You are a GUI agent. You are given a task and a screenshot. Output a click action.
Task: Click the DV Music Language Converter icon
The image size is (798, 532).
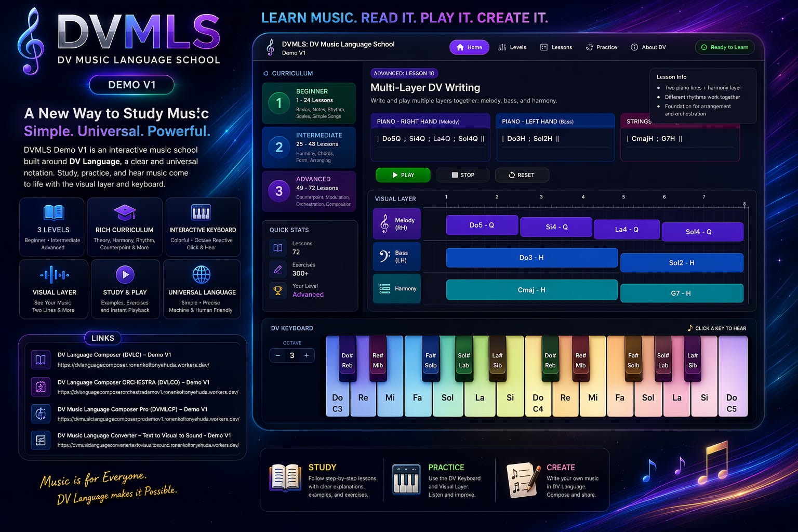(x=41, y=440)
